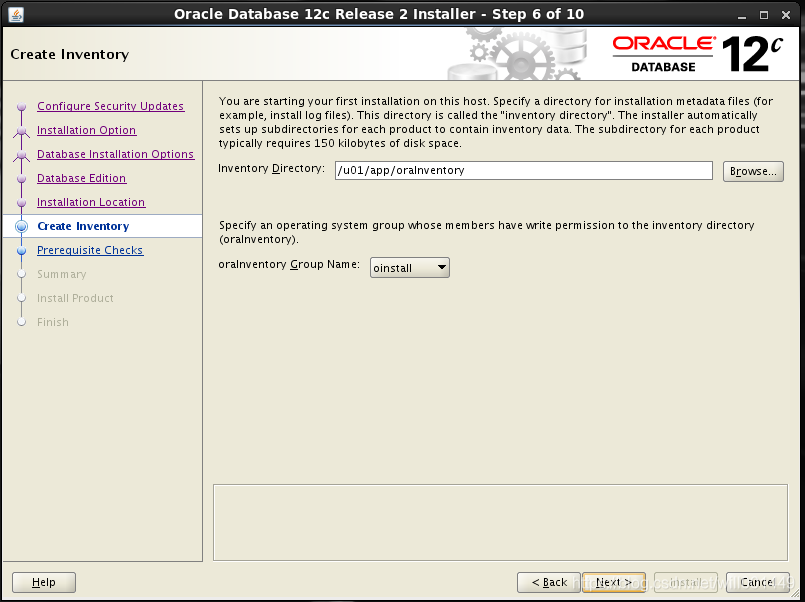Click the Finish step label
The height and width of the screenshot is (602, 805).
click(52, 322)
